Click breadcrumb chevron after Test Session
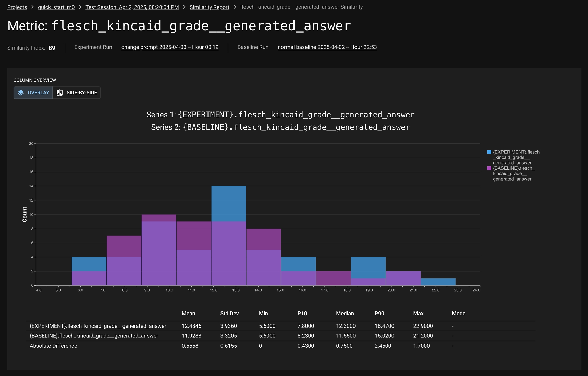Image resolution: width=588 pixels, height=376 pixels. coord(184,7)
